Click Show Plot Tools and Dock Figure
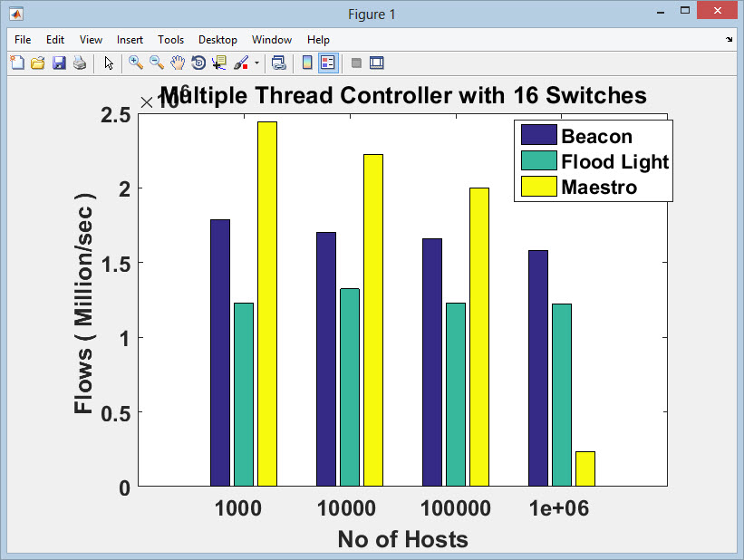 tap(377, 63)
